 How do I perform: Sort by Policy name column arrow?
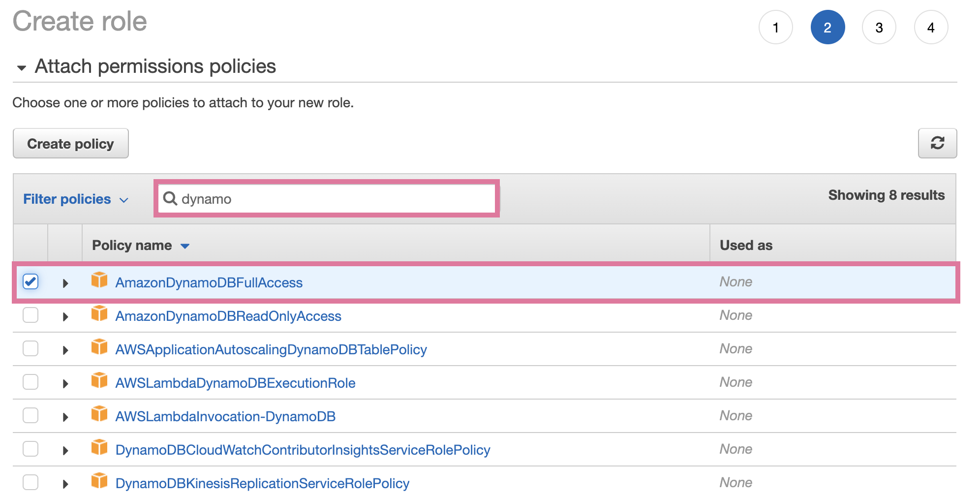pos(185,246)
